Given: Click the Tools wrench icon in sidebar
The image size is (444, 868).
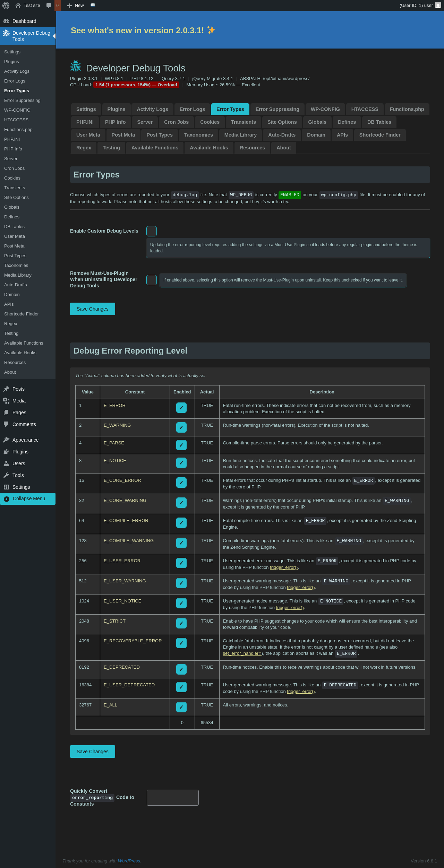Looking at the screenshot, I should click(x=6, y=475).
